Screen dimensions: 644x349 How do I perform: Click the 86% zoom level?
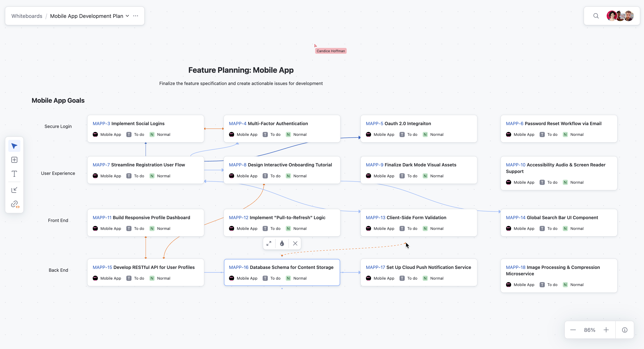click(589, 330)
